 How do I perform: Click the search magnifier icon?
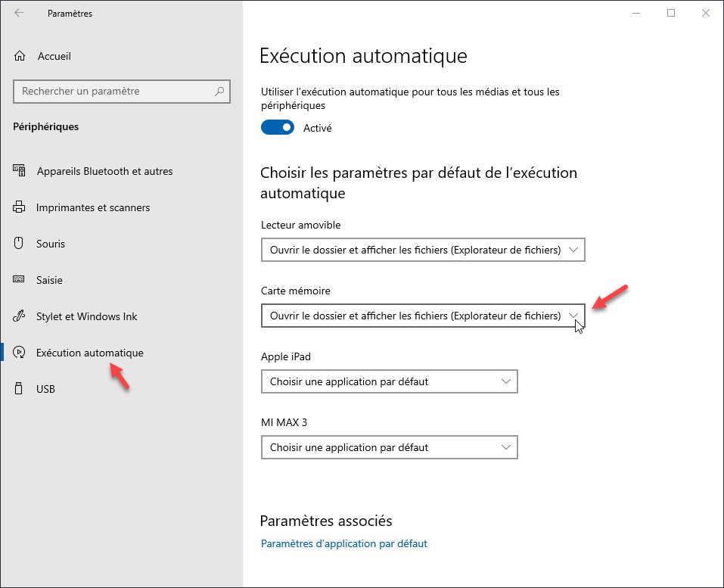coord(219,92)
